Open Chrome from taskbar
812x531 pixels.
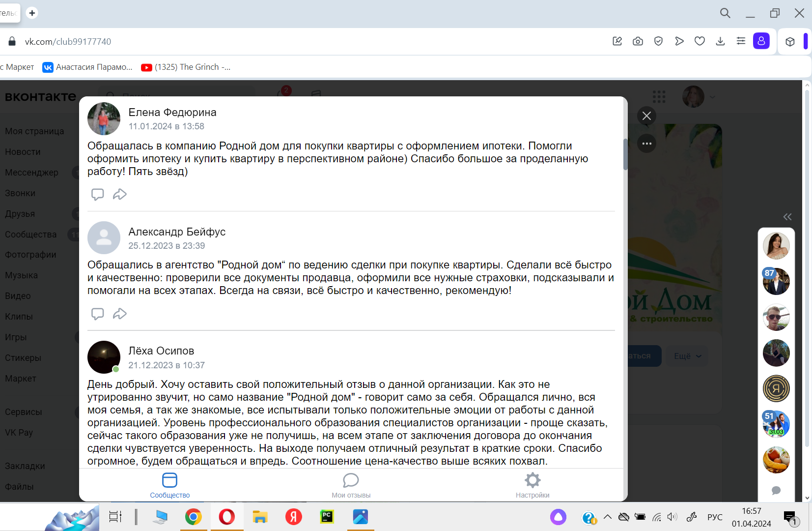(x=193, y=517)
